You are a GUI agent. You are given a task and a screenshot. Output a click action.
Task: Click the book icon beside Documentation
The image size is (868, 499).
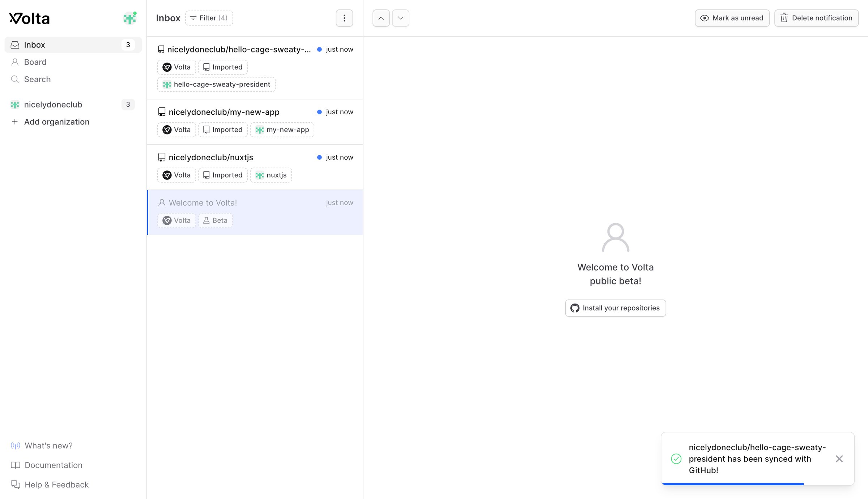(15, 465)
